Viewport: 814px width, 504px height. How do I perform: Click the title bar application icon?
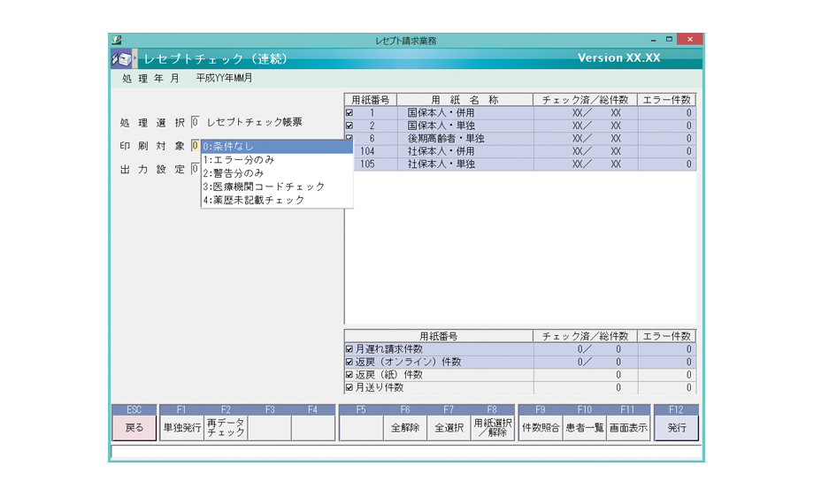116,40
